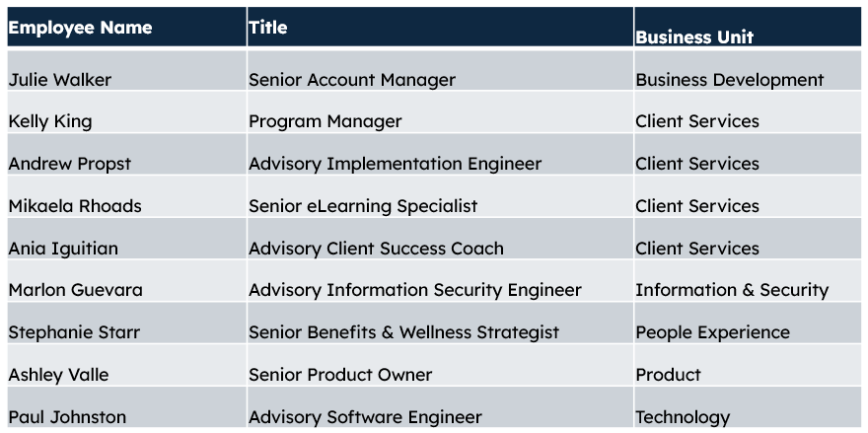Click the Senior eLearning Specialist cell
The image size is (868, 433).
[x=440, y=196]
